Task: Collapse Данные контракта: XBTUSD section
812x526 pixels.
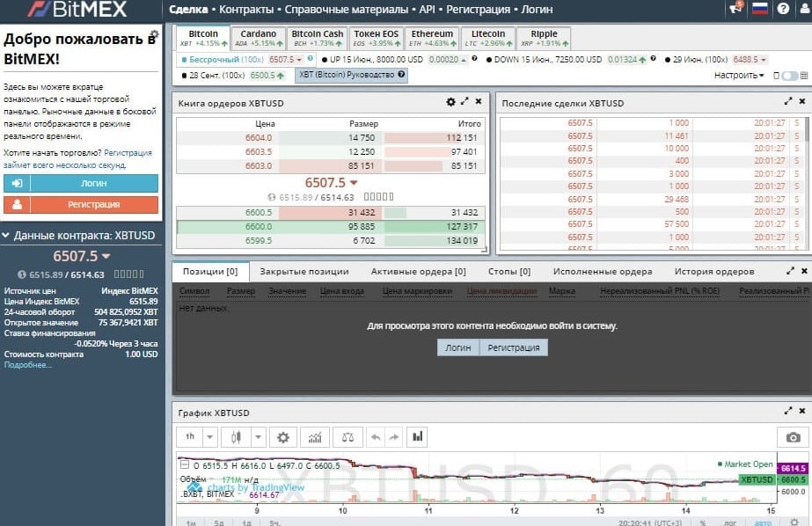Action: (x=5, y=235)
